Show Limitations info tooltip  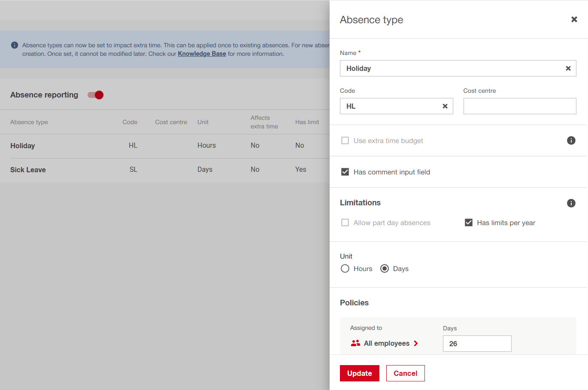coord(571,203)
